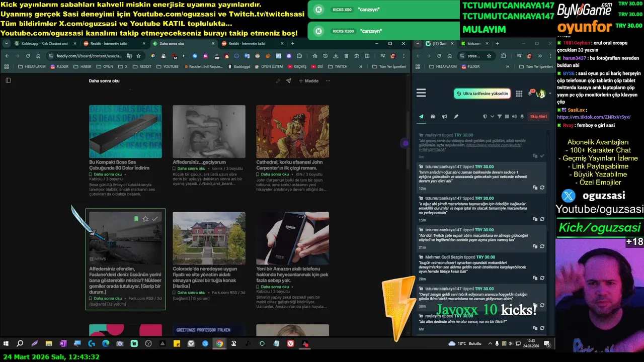This screenshot has height=362, width=644.
Task: Open Windows taskbar search
Action: point(20,344)
